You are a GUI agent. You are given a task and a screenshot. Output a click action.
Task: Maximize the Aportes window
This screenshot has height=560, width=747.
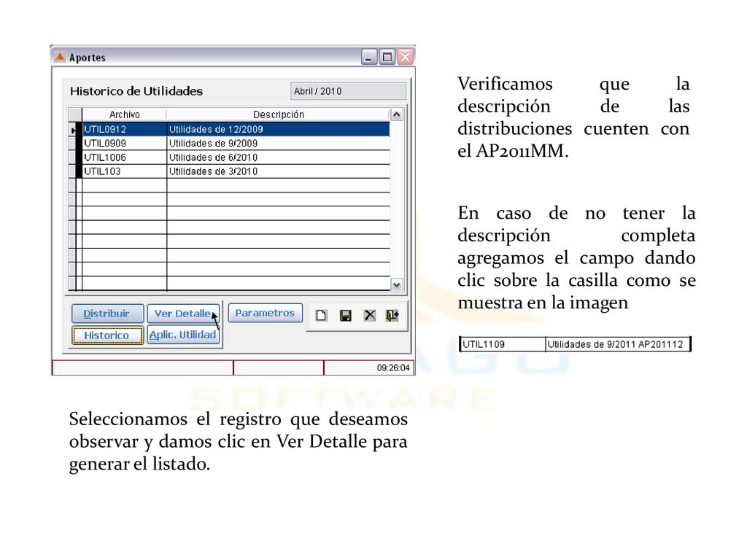pos(387,58)
